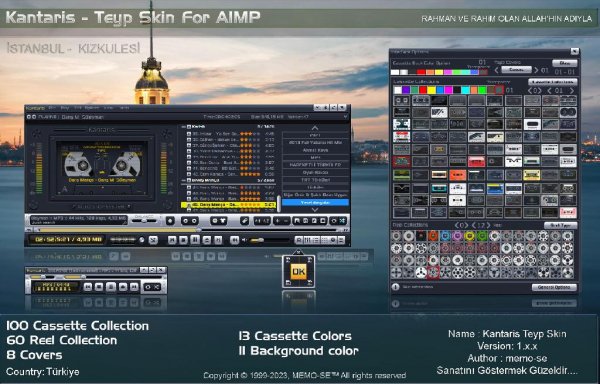Adjust the main player volume slider

pos(269,240)
